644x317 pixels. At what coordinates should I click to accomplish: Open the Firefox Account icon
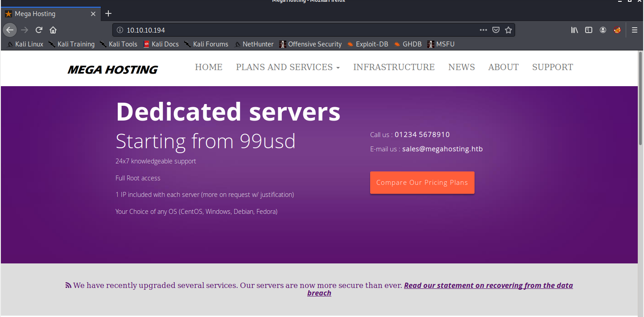tap(603, 30)
